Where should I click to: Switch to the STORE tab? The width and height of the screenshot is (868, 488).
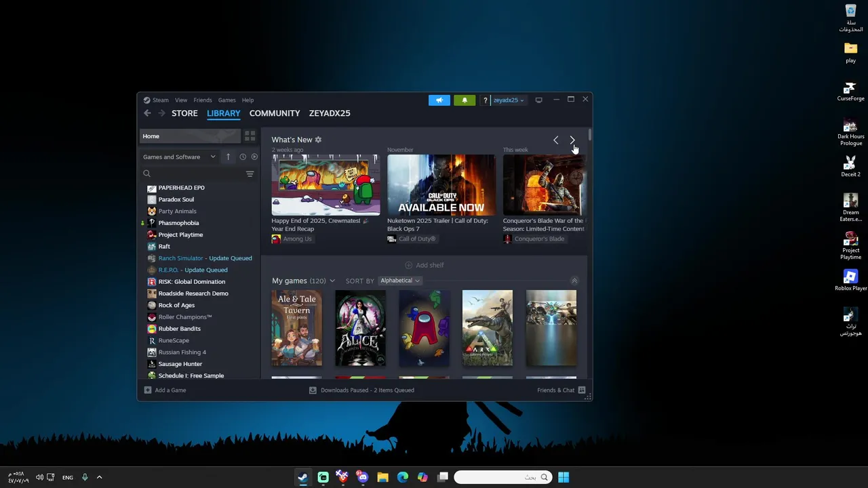click(184, 113)
